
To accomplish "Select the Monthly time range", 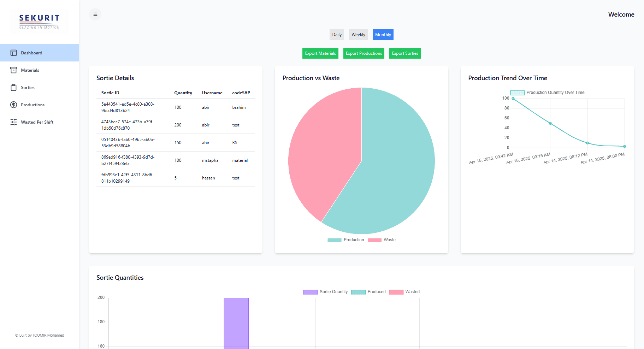I will tap(383, 35).
